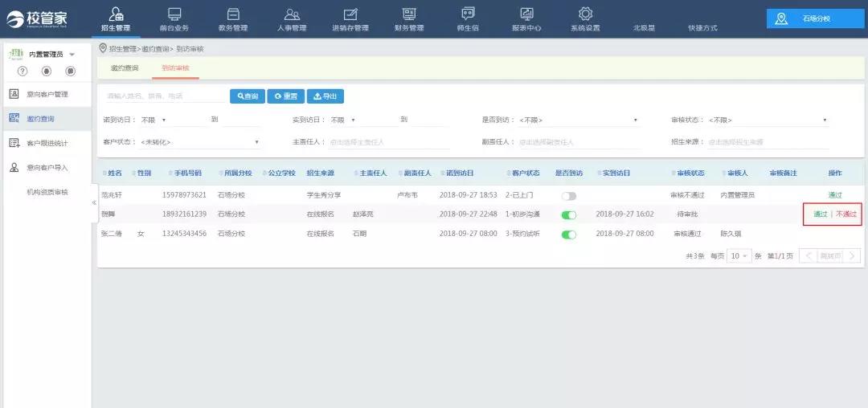This screenshot has width=868, height=408.
Task: Toggle 是否到访 switch for 张二倩
Action: pyautogui.click(x=569, y=235)
